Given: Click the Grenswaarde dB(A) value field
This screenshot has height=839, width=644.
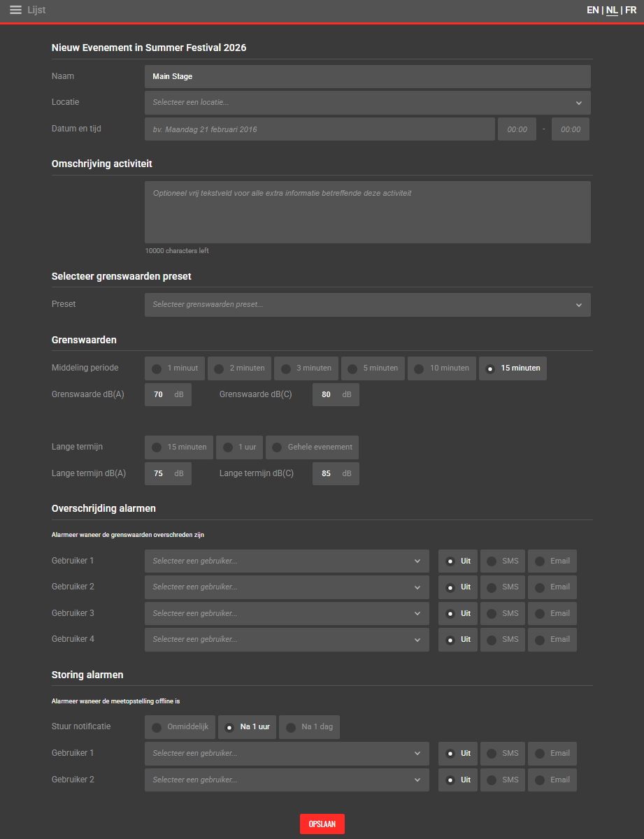Looking at the screenshot, I should pos(159,395).
